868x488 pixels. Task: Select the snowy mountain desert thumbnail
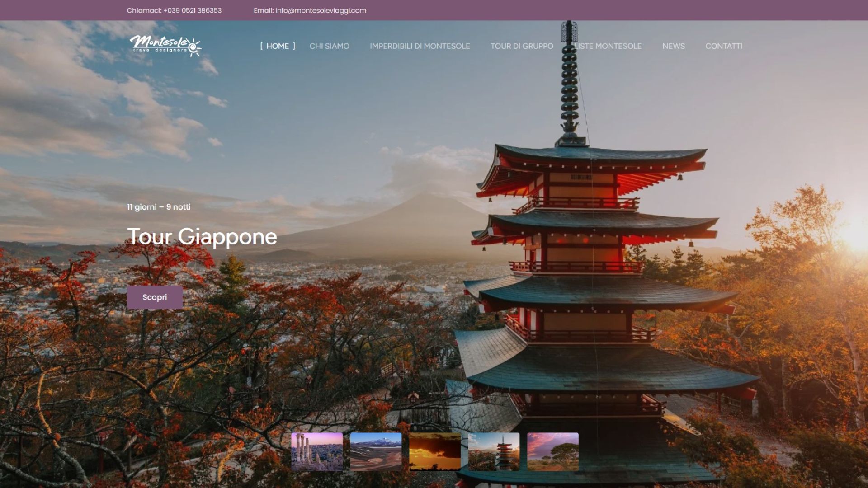point(376,452)
